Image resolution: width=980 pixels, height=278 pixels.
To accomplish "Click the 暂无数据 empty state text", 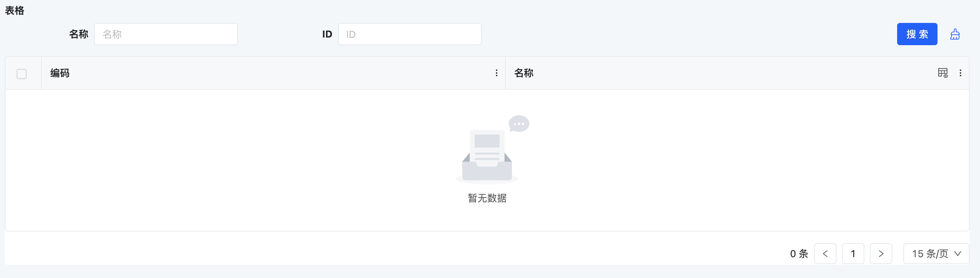I will pyautogui.click(x=487, y=198).
